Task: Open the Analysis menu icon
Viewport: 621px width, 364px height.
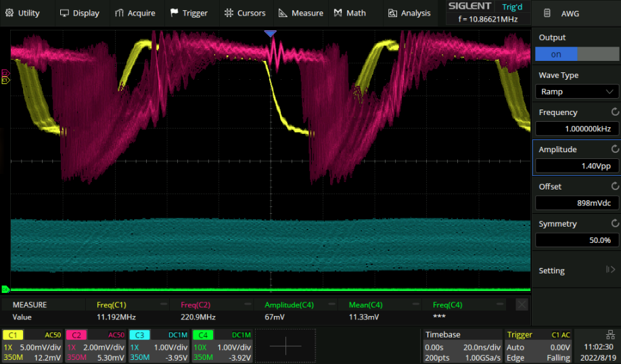Action: coord(392,13)
